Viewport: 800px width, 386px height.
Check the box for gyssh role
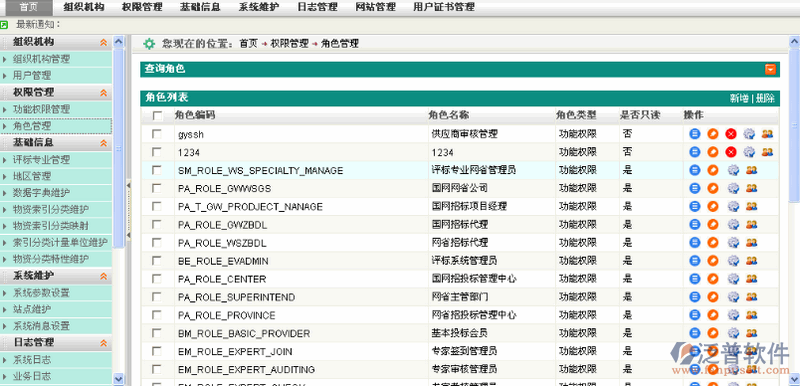pos(157,134)
